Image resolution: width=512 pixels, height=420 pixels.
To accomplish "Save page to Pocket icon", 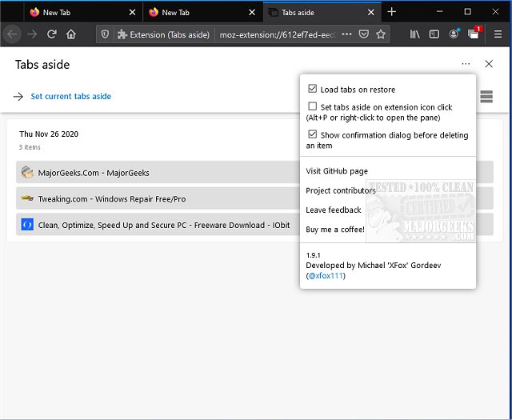I will [x=363, y=34].
